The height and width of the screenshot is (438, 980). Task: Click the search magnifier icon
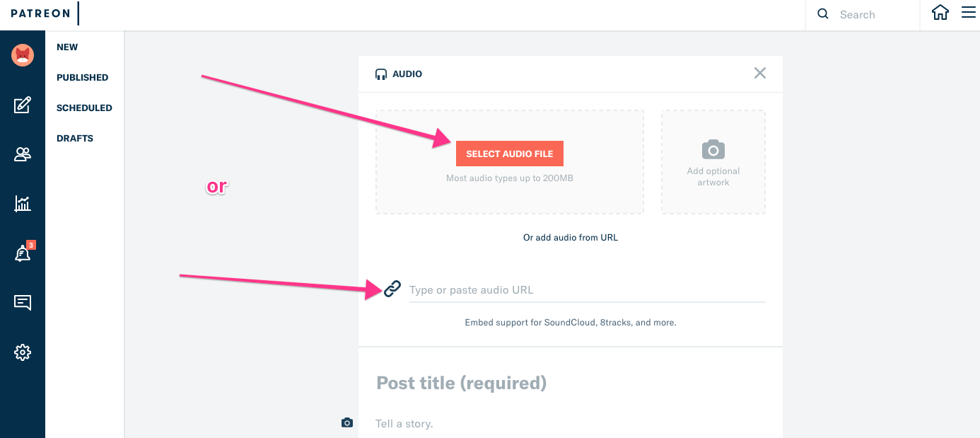(x=823, y=14)
